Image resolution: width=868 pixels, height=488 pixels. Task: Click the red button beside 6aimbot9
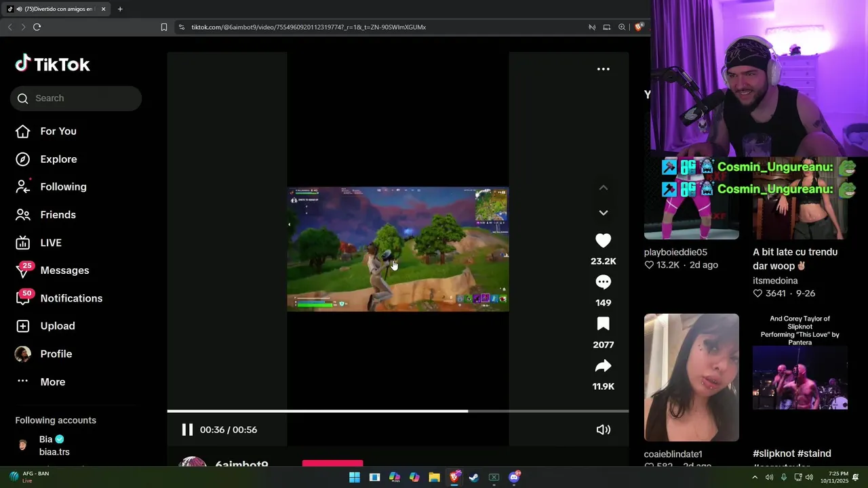[332, 464]
